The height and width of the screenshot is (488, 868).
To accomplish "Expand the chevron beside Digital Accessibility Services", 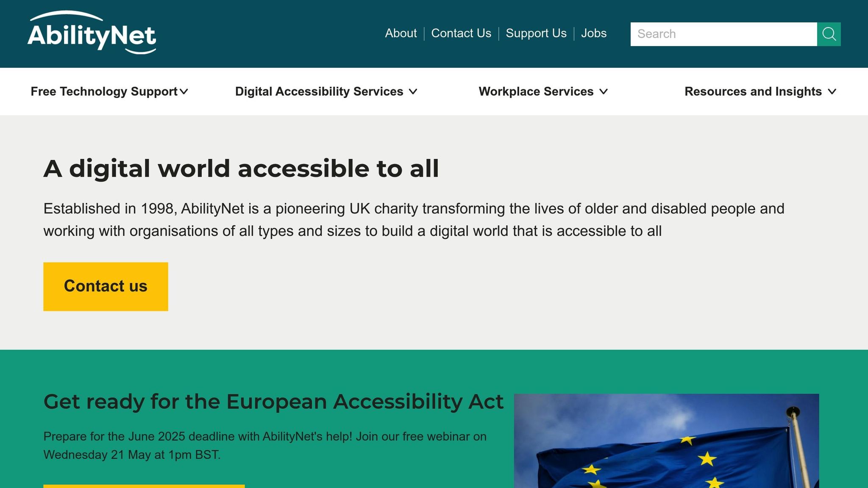I will [x=413, y=91].
